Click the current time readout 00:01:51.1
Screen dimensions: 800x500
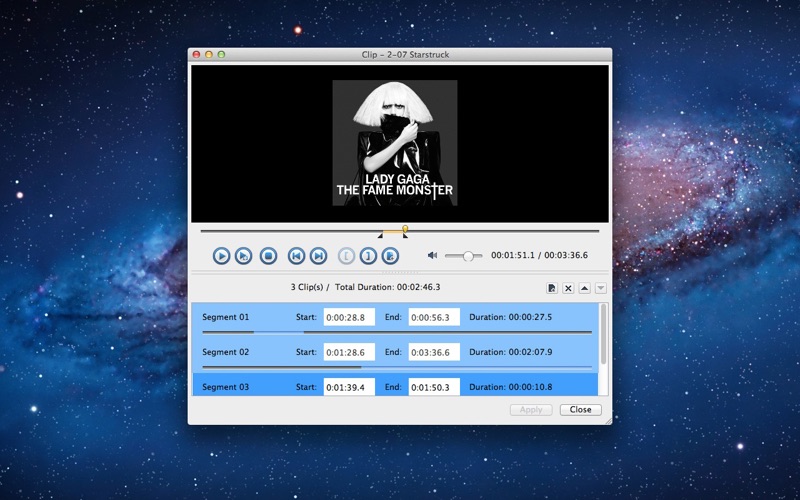[513, 255]
